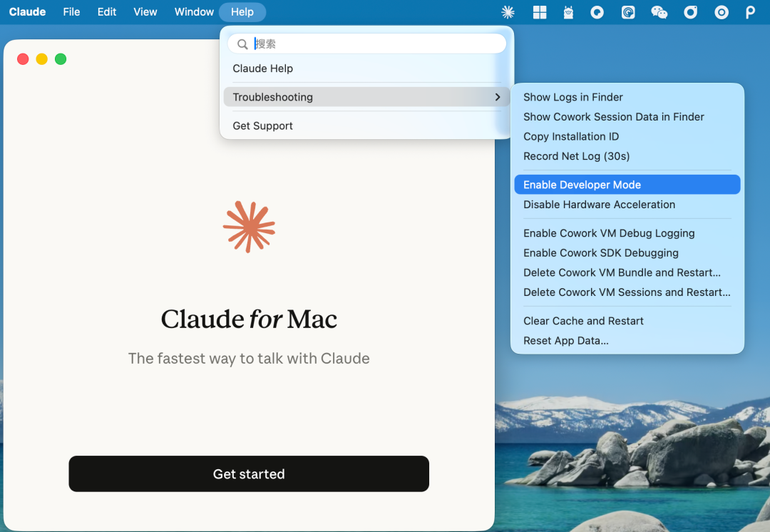Screen dimensions: 770x532
Task: Open the WeChat menu bar icon
Action: 659,12
